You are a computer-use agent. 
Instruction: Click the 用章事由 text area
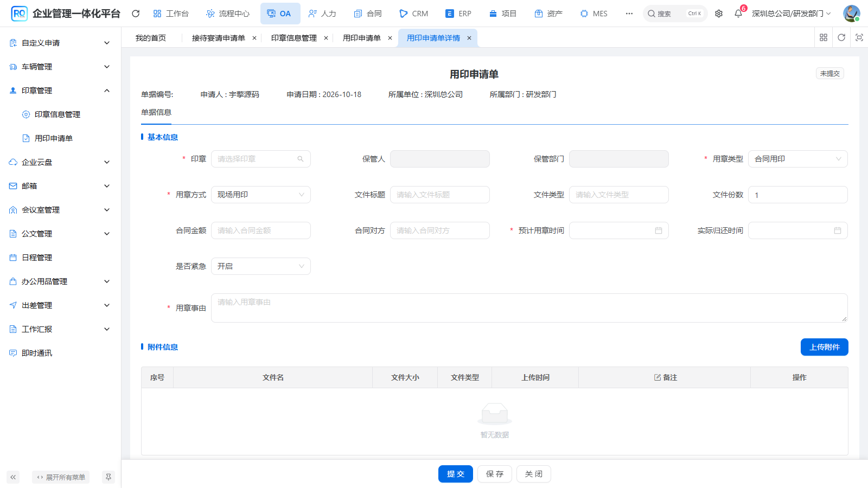point(529,308)
